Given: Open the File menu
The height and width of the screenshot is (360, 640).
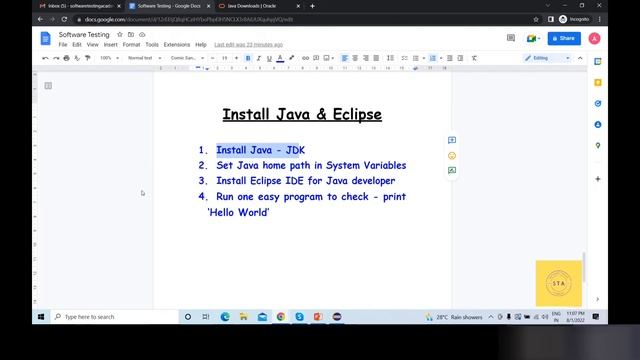Looking at the screenshot, I should 63,44.
